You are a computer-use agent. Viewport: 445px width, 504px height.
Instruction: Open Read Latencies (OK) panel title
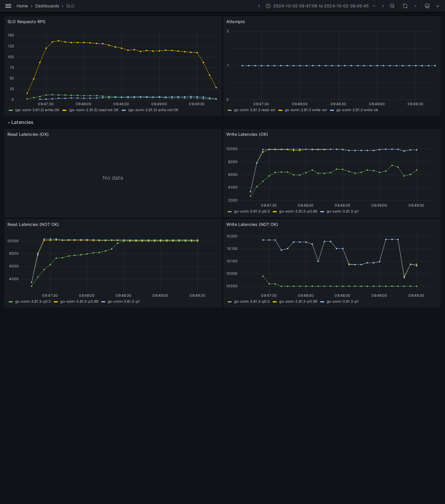28,134
